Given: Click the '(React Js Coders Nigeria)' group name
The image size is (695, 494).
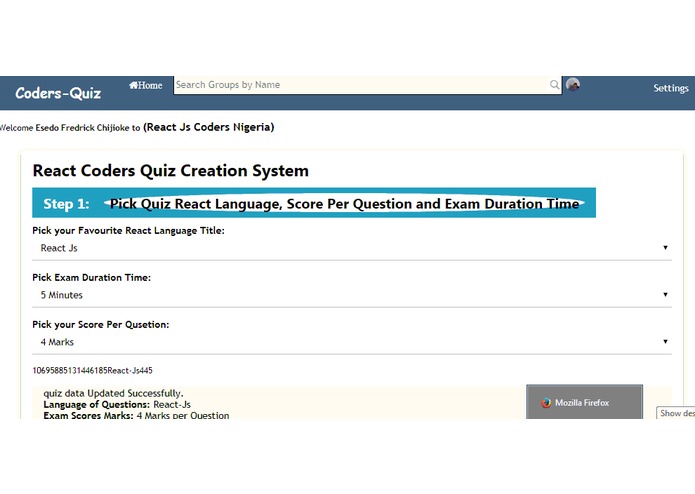Looking at the screenshot, I should click(209, 127).
